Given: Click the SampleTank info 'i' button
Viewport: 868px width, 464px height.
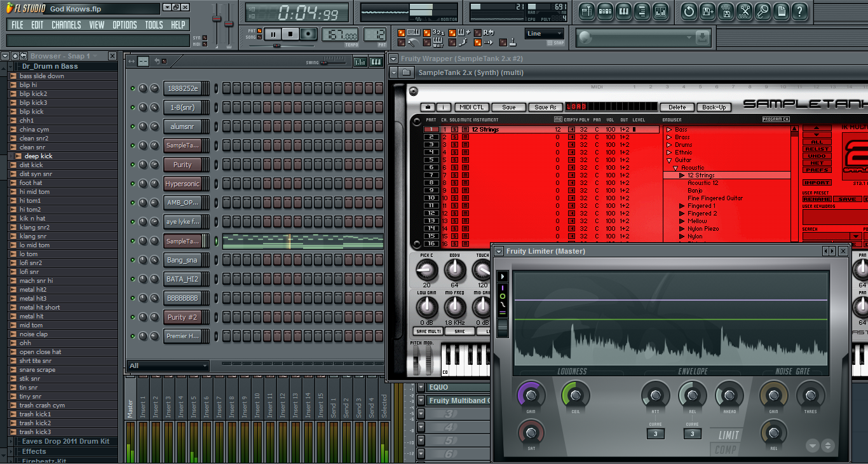Looking at the screenshot, I should click(444, 107).
